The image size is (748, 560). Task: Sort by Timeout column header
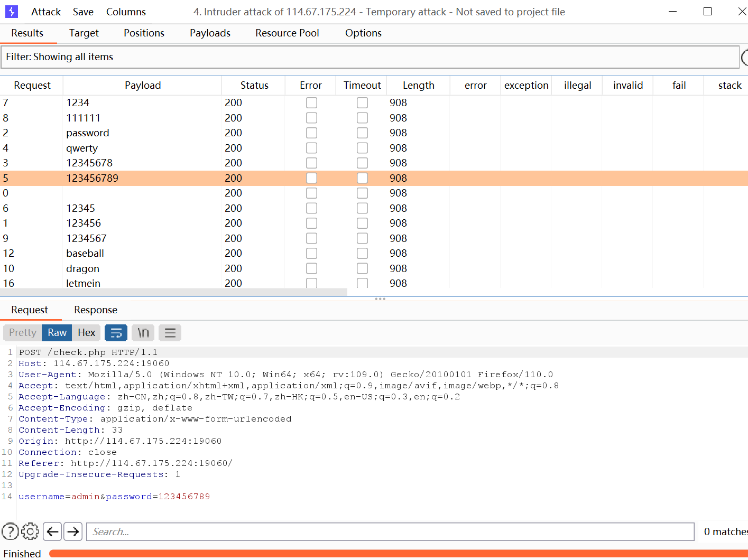pos(362,85)
